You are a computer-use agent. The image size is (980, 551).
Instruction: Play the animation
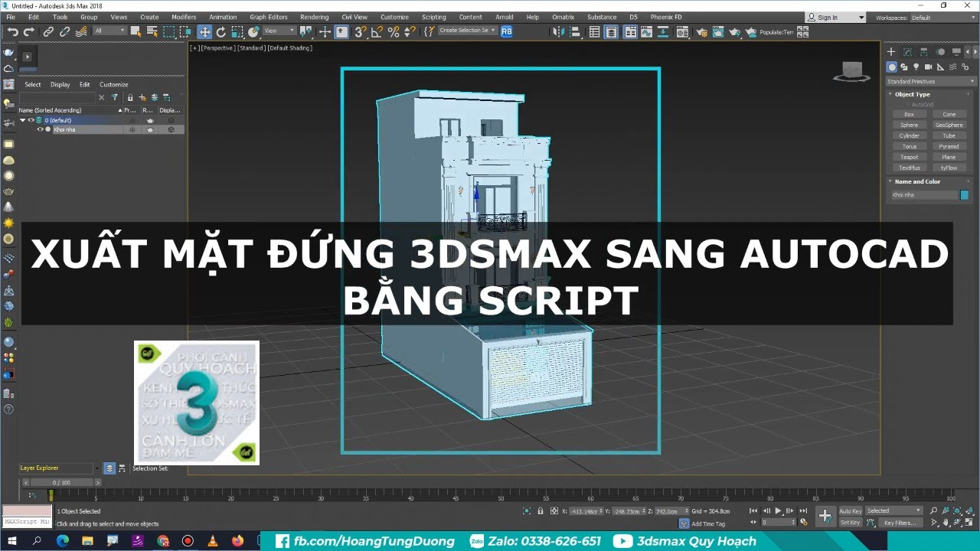click(x=779, y=510)
